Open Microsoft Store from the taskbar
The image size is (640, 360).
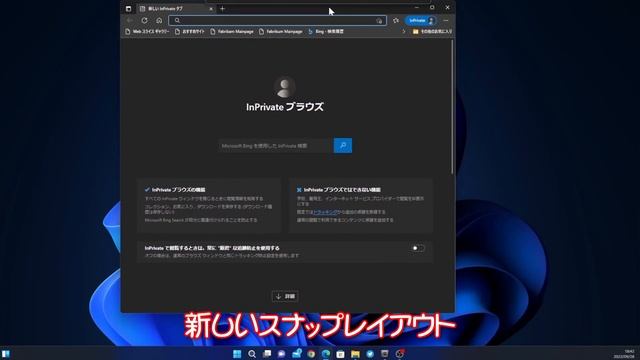click(x=340, y=354)
